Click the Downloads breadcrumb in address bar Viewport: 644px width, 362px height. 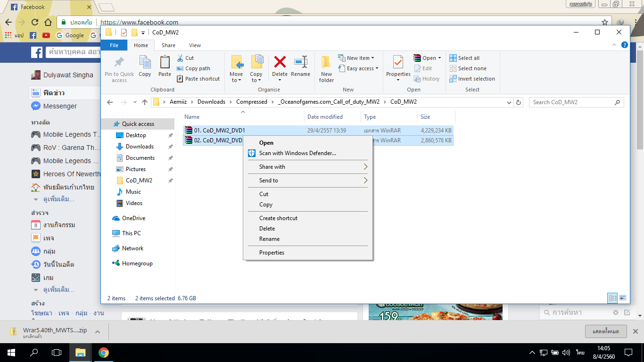[x=211, y=102]
